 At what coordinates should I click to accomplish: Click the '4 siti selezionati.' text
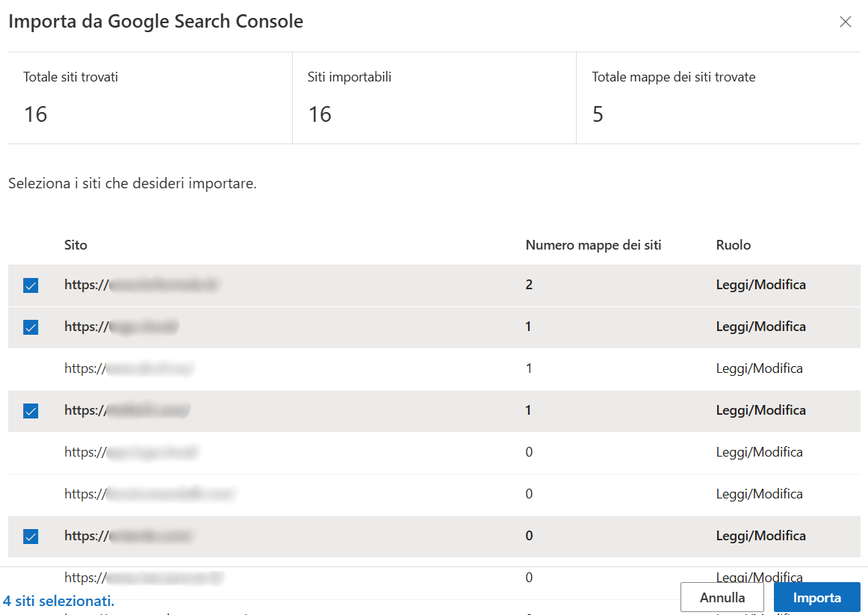(59, 601)
